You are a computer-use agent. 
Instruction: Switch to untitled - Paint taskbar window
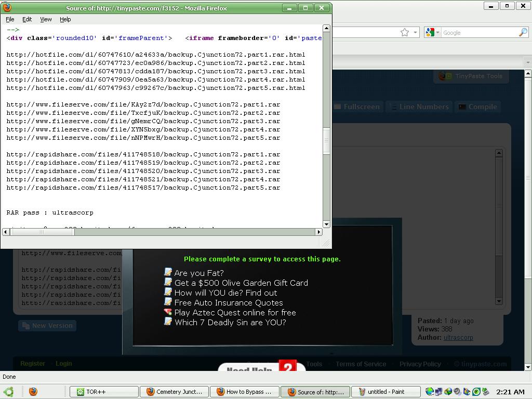pyautogui.click(x=385, y=392)
